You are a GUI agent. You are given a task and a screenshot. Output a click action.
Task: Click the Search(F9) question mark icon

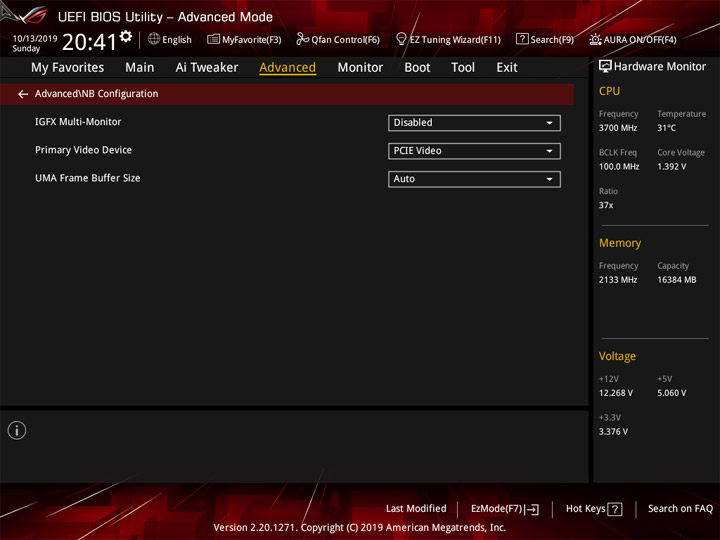(522, 39)
